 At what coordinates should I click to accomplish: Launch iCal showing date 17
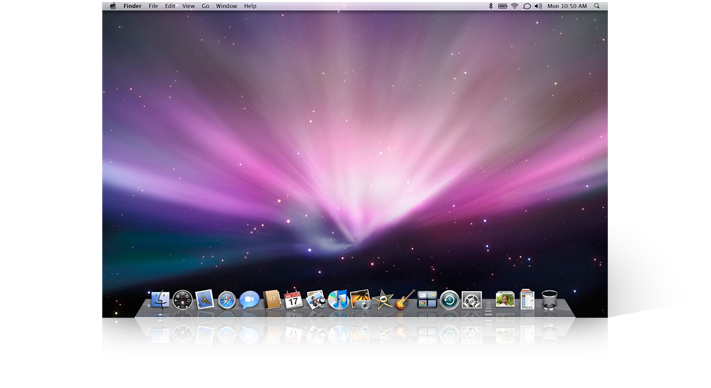click(293, 300)
